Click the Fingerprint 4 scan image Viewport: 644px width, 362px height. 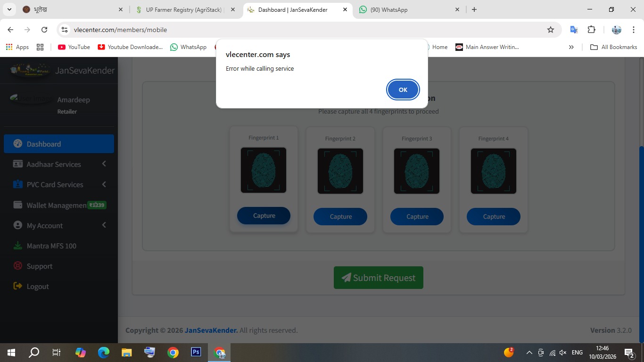493,171
